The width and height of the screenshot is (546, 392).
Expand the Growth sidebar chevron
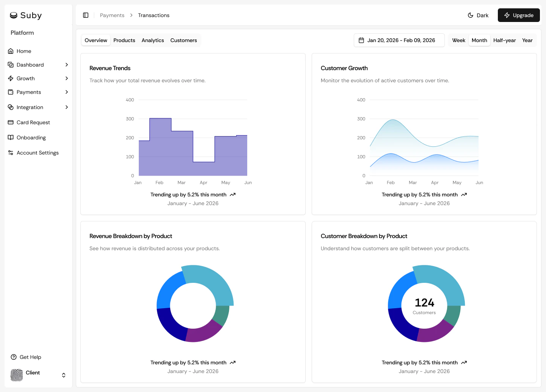pyautogui.click(x=67, y=78)
